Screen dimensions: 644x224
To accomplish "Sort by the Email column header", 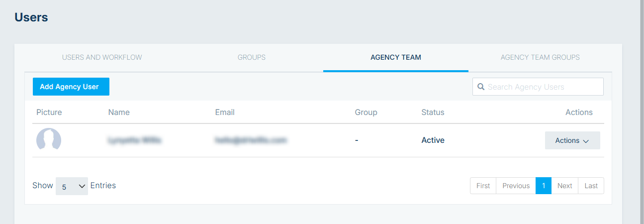I will point(225,112).
